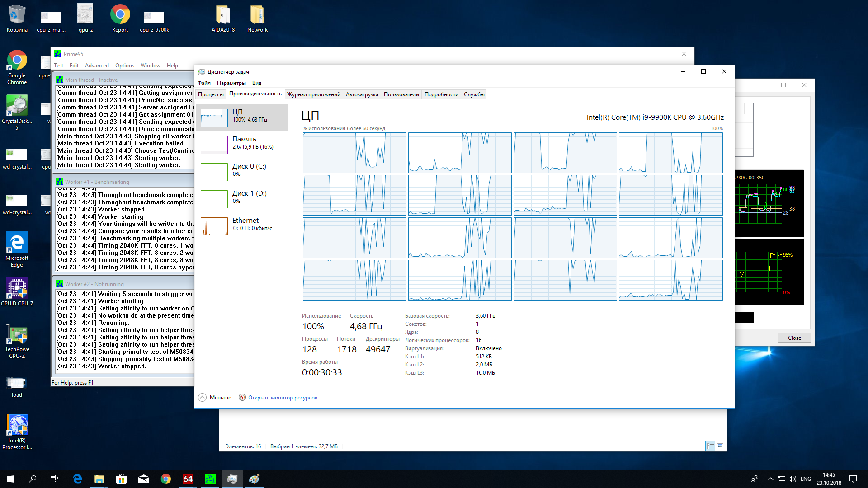This screenshot has width=868, height=488.
Task: Open the Файл menu in Task Manager
Action: pyautogui.click(x=204, y=83)
